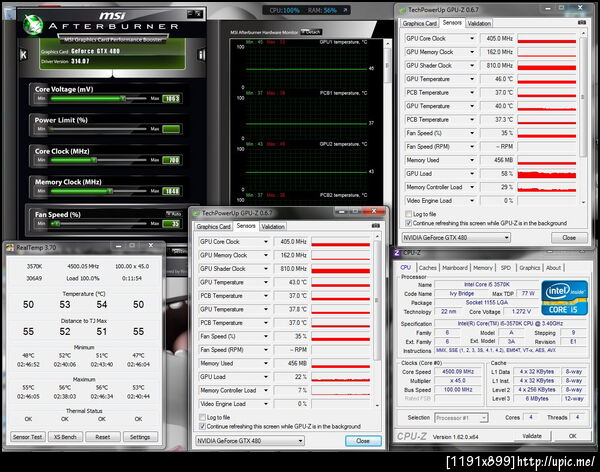This screenshot has height=472, width=600.
Task: Click Close button in active GPU-Z window
Action: pos(363,441)
